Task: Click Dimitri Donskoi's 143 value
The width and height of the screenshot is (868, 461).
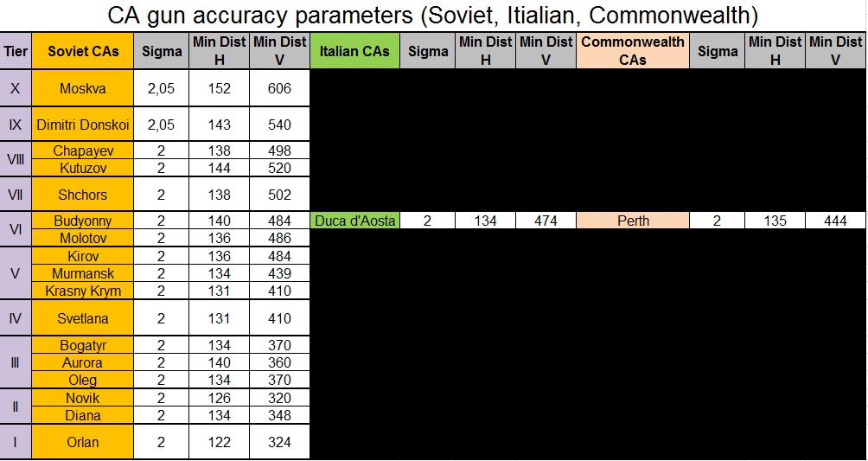Action: (220, 125)
